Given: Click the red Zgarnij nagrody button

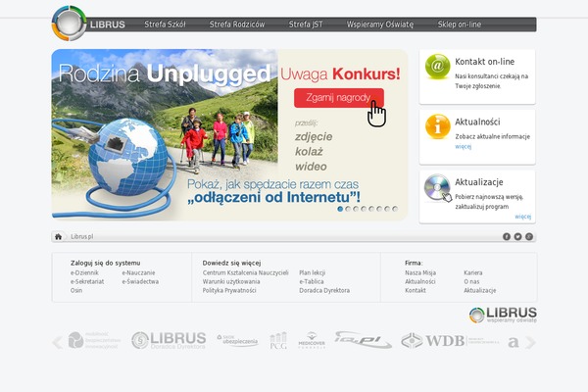Looking at the screenshot, I should [339, 98].
